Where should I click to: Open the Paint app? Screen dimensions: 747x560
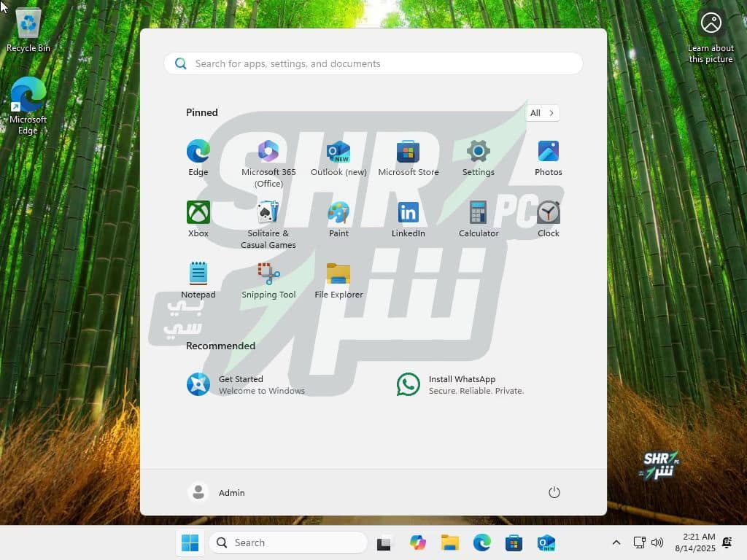[x=338, y=219]
